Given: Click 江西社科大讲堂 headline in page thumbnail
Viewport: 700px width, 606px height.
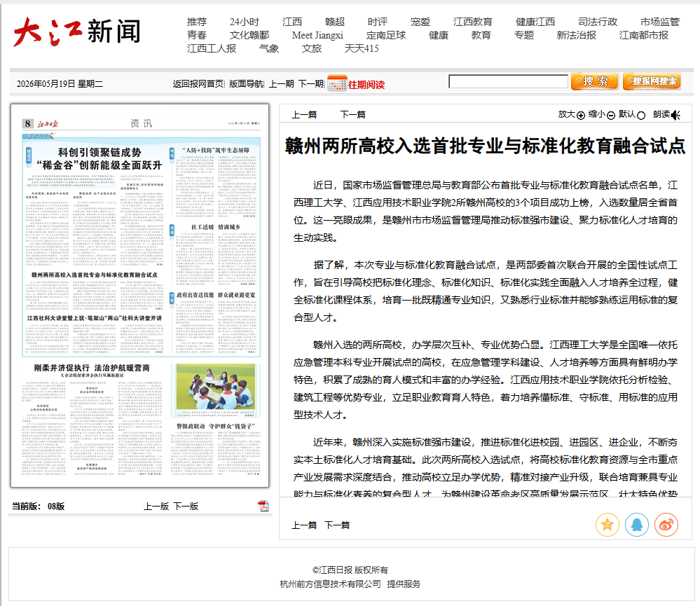Looking at the screenshot, I should click(x=94, y=318).
